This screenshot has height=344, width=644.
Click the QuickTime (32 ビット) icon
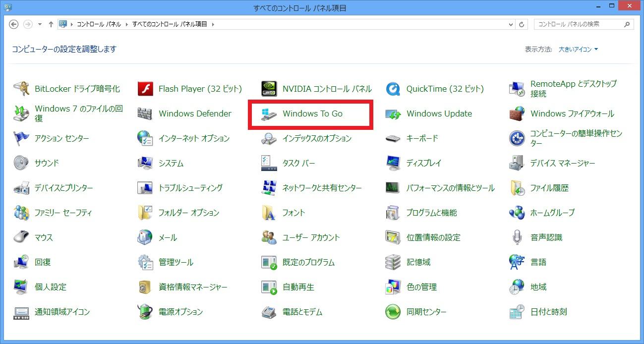393,89
